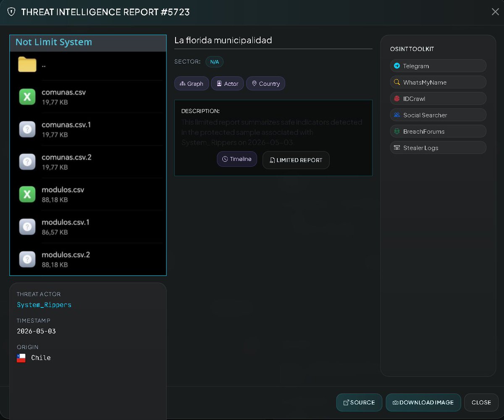Click the comunas.csv.2 file name
Screen dimensions: 504x420
pos(66,157)
